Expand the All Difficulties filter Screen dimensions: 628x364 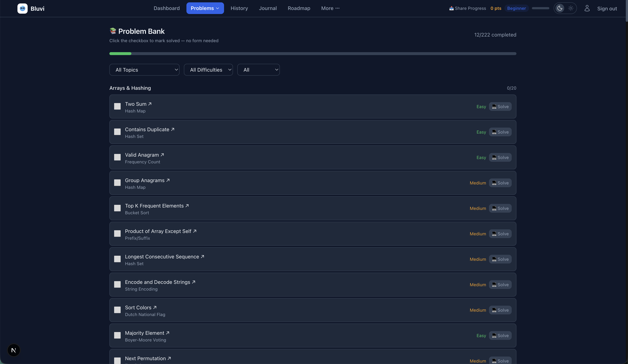click(x=208, y=70)
